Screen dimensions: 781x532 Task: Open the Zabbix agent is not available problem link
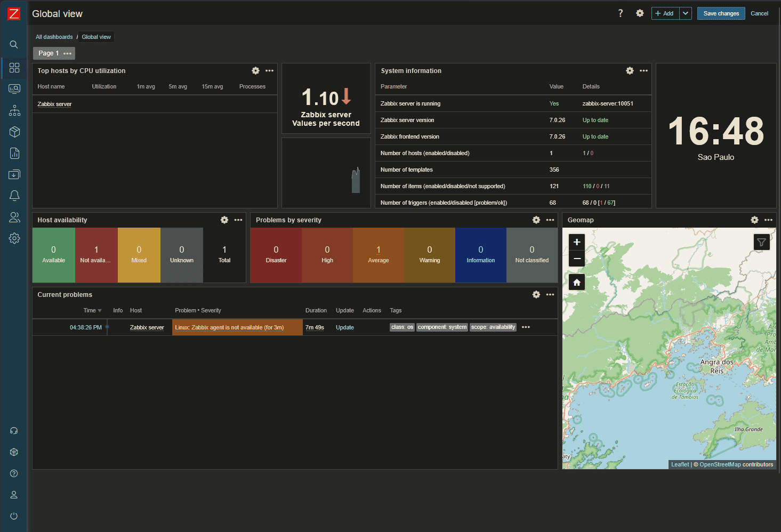coord(229,327)
